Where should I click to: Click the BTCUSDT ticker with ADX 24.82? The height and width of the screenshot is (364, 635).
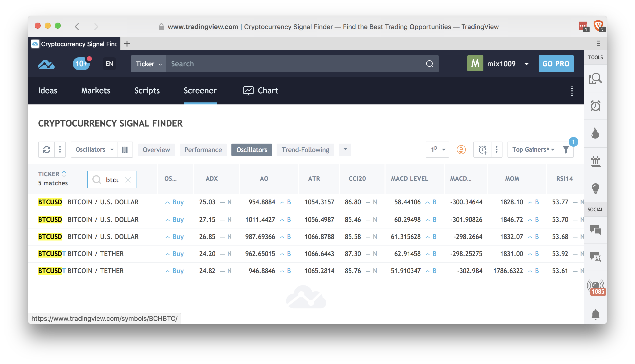pyautogui.click(x=52, y=271)
